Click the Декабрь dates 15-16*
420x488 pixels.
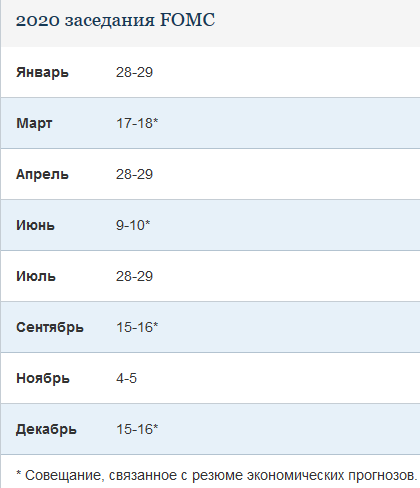click(137, 429)
